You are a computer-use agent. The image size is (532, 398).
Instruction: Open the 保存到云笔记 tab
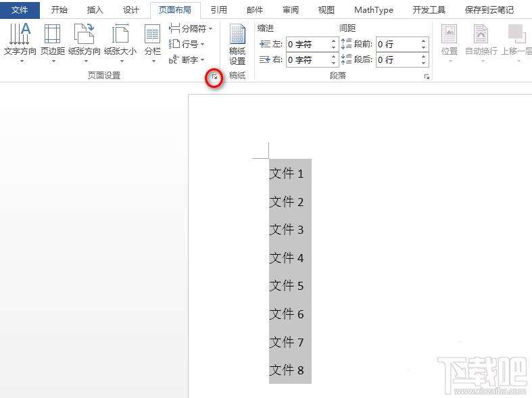point(489,10)
